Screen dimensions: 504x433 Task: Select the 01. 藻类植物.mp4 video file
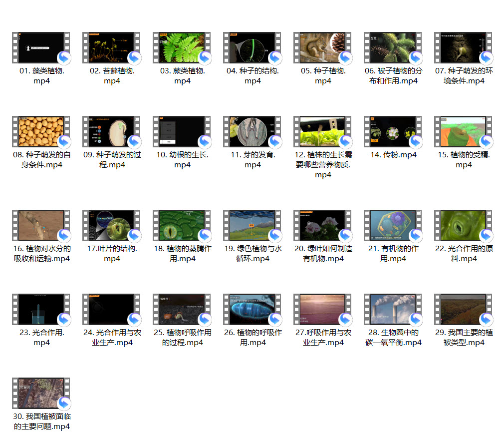pos(41,48)
